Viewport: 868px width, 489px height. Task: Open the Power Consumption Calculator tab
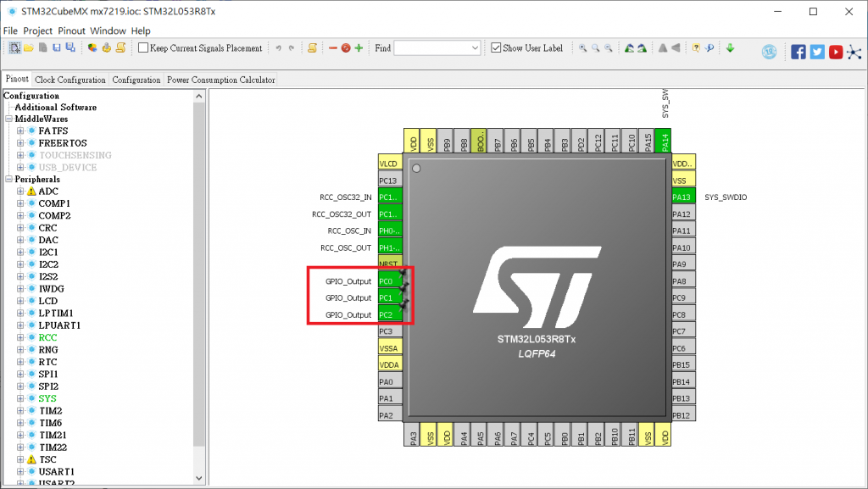click(x=221, y=80)
